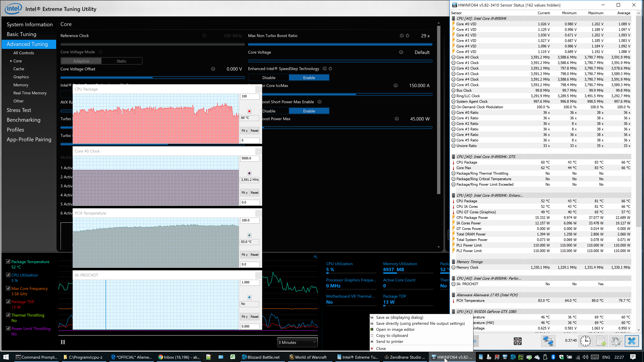The image size is (644, 362).
Task: Open Basic Tuning section
Action: [x=21, y=34]
